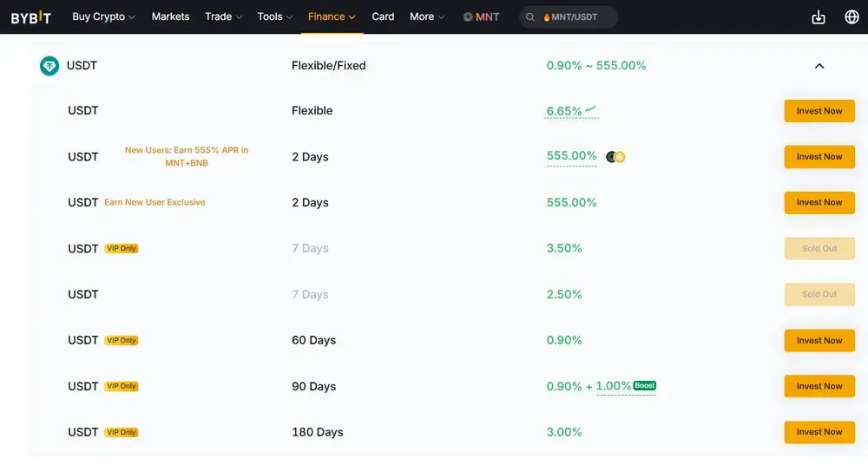868x465 pixels.
Task: Open the Trade dropdown menu
Action: tap(224, 16)
